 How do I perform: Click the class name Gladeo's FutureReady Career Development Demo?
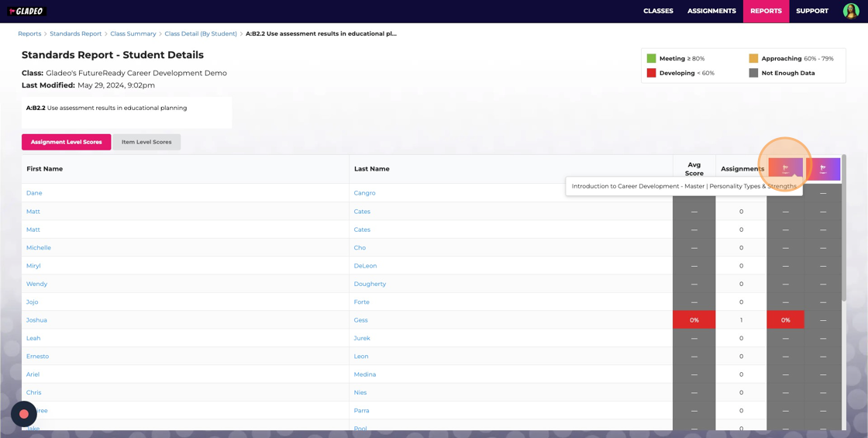click(136, 73)
